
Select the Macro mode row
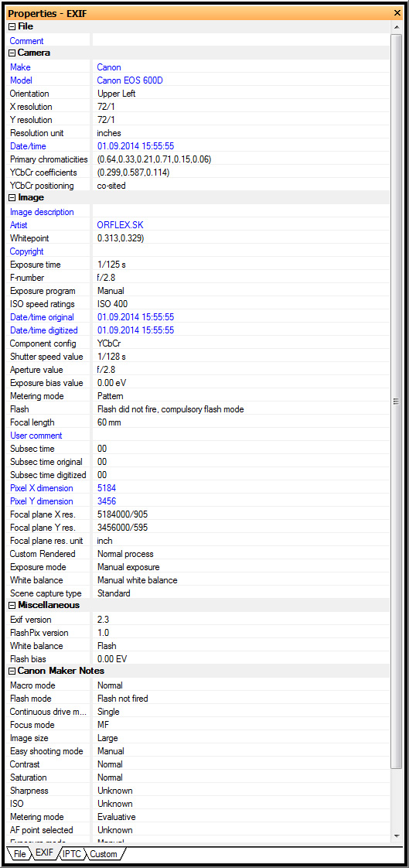198,685
